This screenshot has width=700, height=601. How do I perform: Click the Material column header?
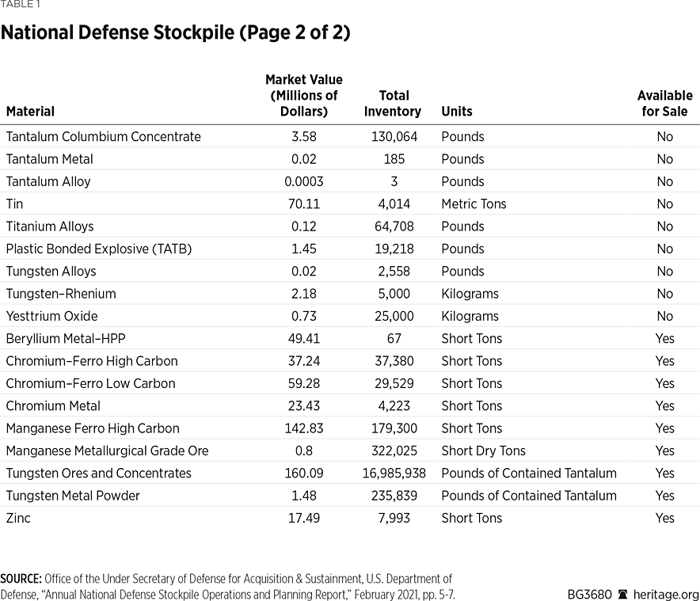(x=30, y=112)
